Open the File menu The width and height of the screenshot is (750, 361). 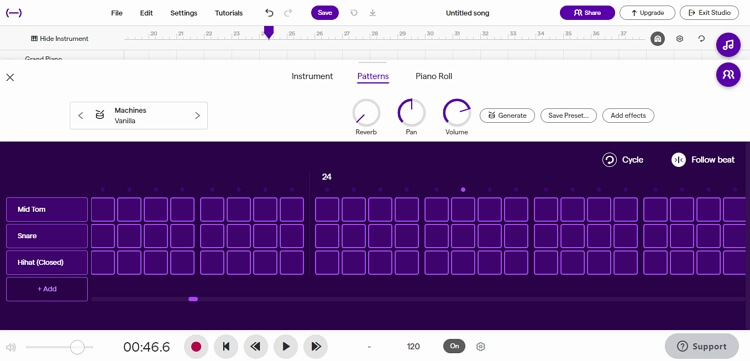pyautogui.click(x=117, y=13)
